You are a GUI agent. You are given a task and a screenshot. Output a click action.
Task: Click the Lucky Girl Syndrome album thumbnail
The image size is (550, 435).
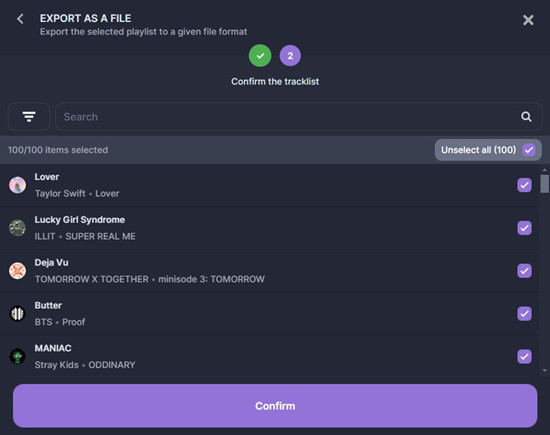tap(17, 228)
